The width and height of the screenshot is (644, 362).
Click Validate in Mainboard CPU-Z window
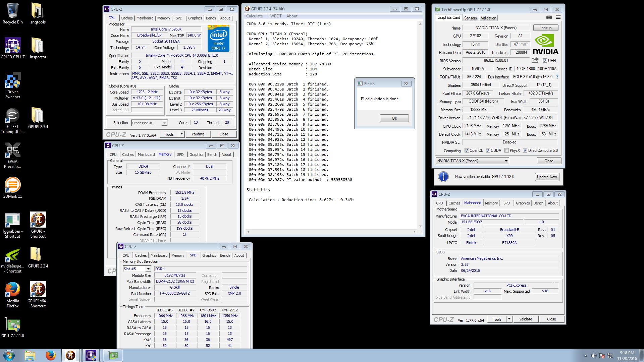pos(526,319)
